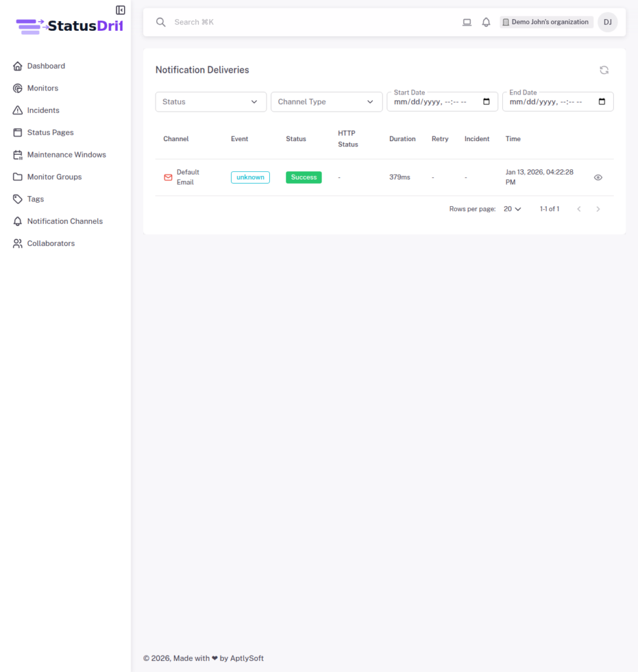The width and height of the screenshot is (638, 672).
Task: Collapse the sidebar using the panel toggle
Action: coord(119,10)
